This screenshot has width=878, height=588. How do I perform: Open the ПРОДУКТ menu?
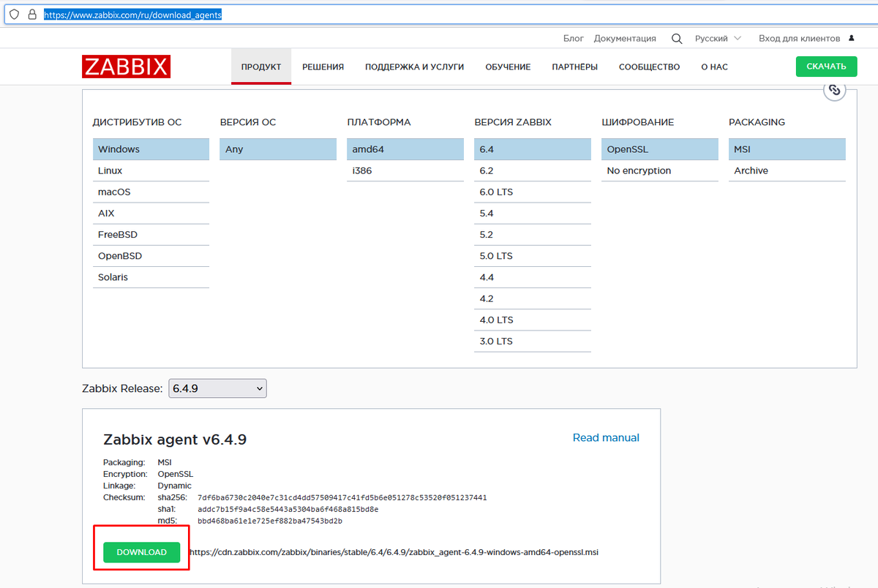click(x=261, y=67)
